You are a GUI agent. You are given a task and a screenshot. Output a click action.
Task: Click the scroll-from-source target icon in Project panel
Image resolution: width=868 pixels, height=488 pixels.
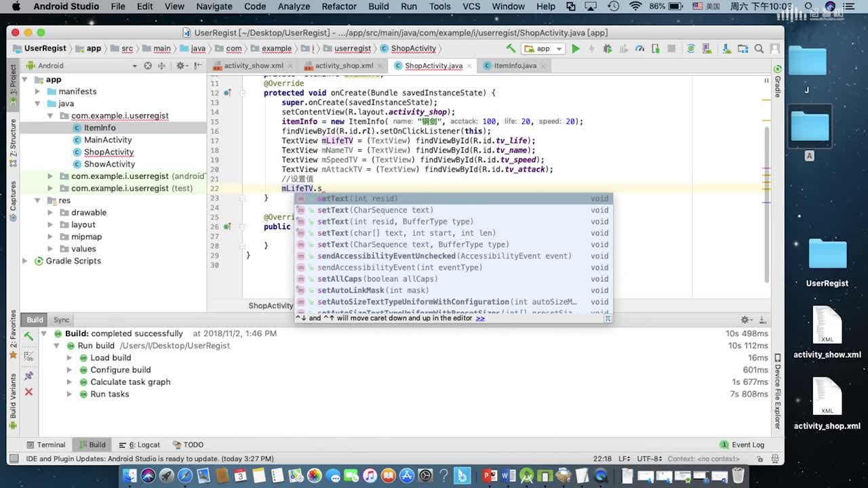147,66
